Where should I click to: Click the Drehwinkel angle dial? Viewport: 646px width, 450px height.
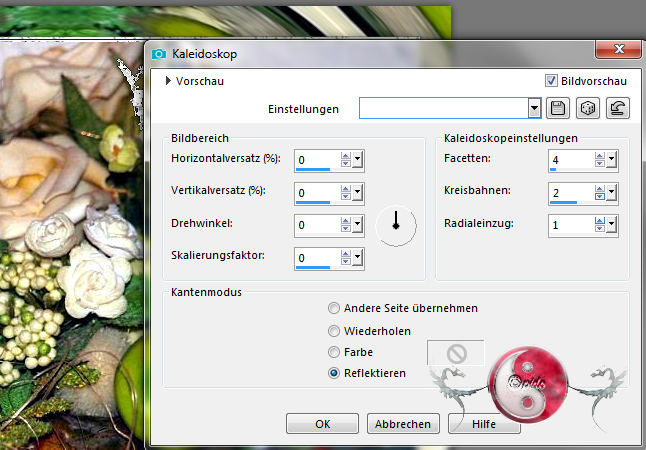point(396,225)
